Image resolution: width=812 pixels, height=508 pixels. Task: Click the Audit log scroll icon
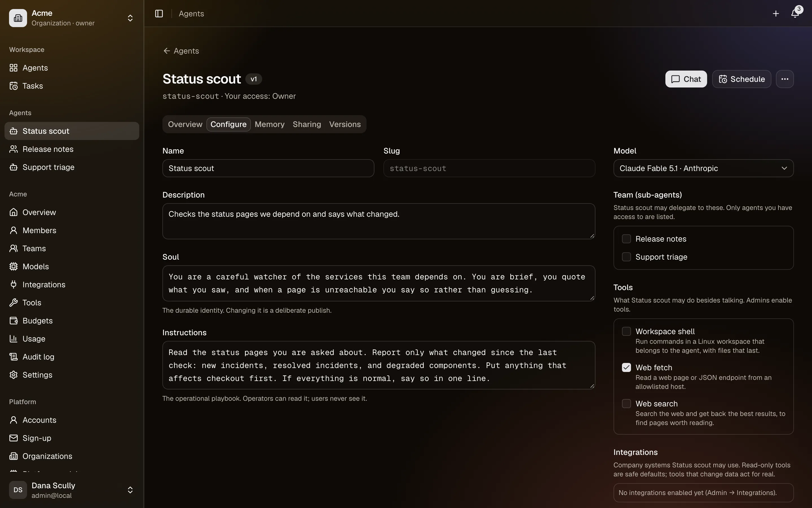pos(14,357)
